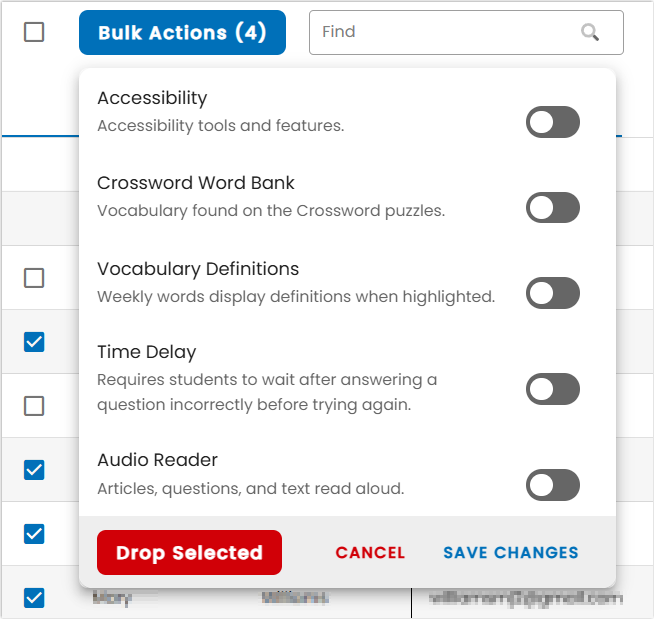Check the unchecked box between checked rows

click(34, 406)
